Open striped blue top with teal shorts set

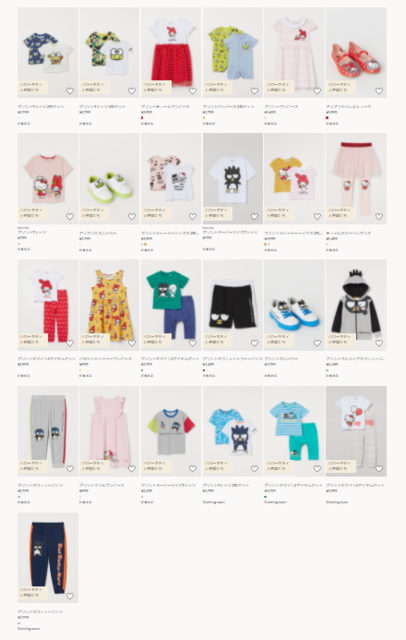pos(294,431)
